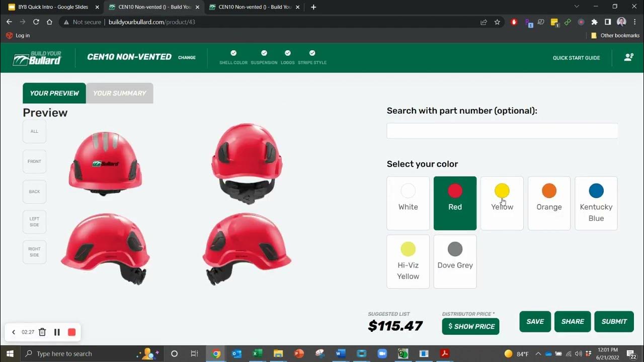
Task: Select the Hi-Viz Yellow shell color
Action: pos(408,261)
